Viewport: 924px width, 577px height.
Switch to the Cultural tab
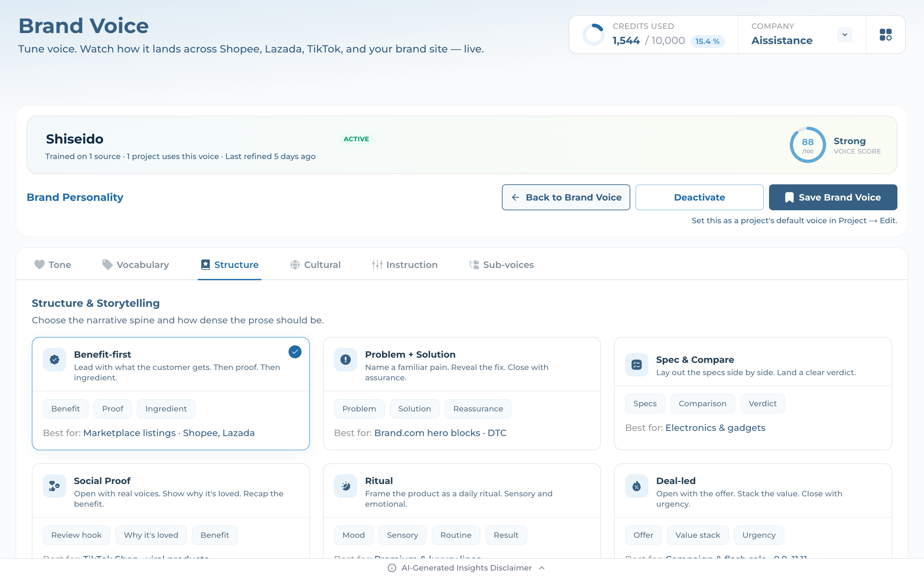(315, 264)
